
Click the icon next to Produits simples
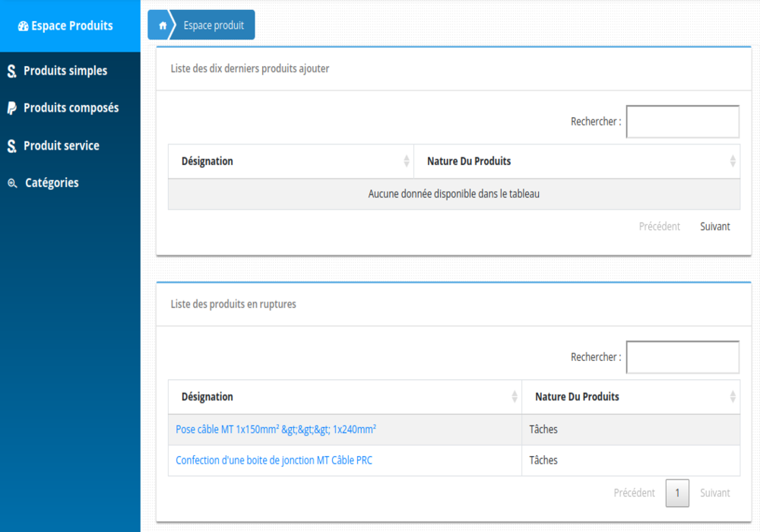click(11, 71)
